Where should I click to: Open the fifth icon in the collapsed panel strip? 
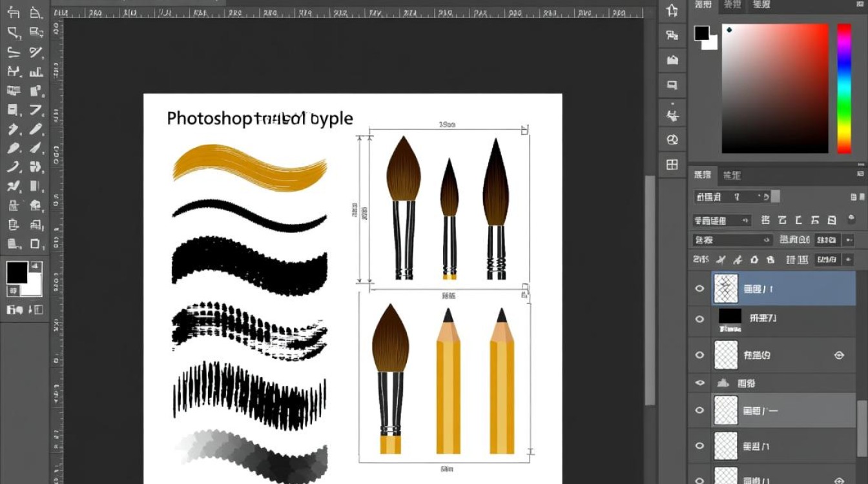point(672,116)
